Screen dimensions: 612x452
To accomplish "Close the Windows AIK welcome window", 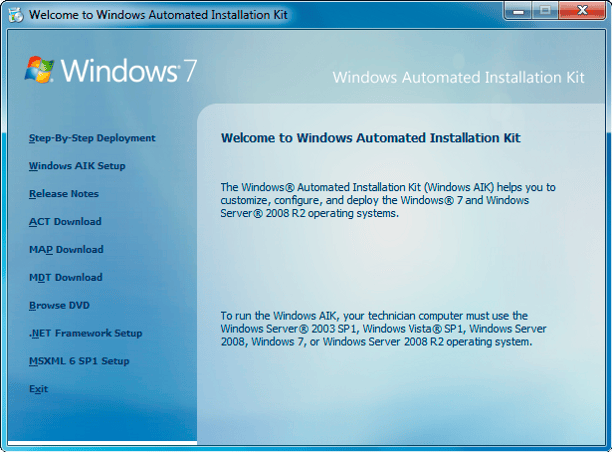I will [582, 11].
